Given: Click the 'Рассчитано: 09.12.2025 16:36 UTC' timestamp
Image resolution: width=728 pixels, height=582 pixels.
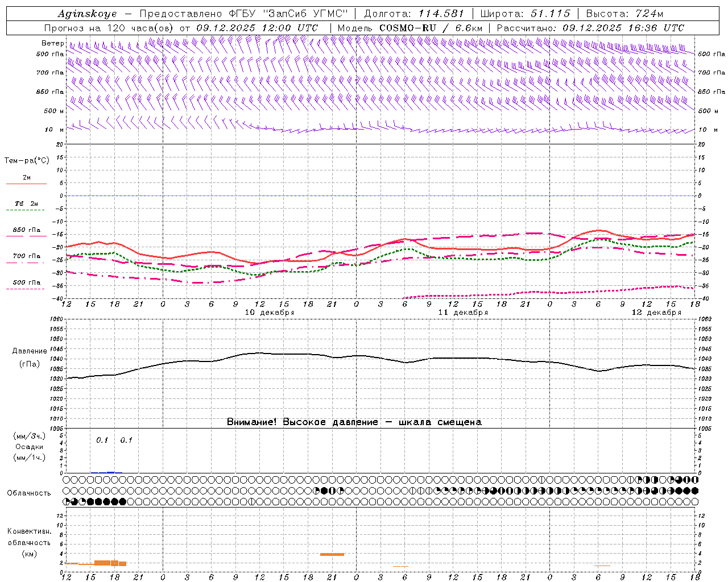Looking at the screenshot, I should [x=590, y=28].
